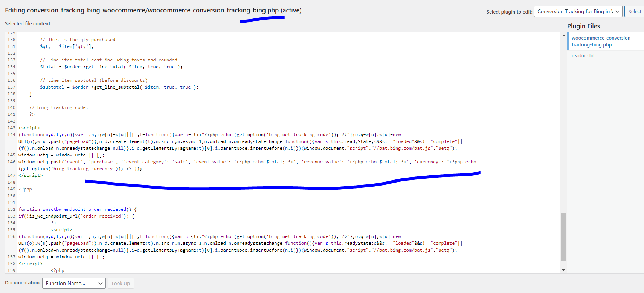Screen dimensions: 644x293
Task: Click 'window.uetq = window.uetq' on line 145
Action: pyautogui.click(x=61, y=155)
